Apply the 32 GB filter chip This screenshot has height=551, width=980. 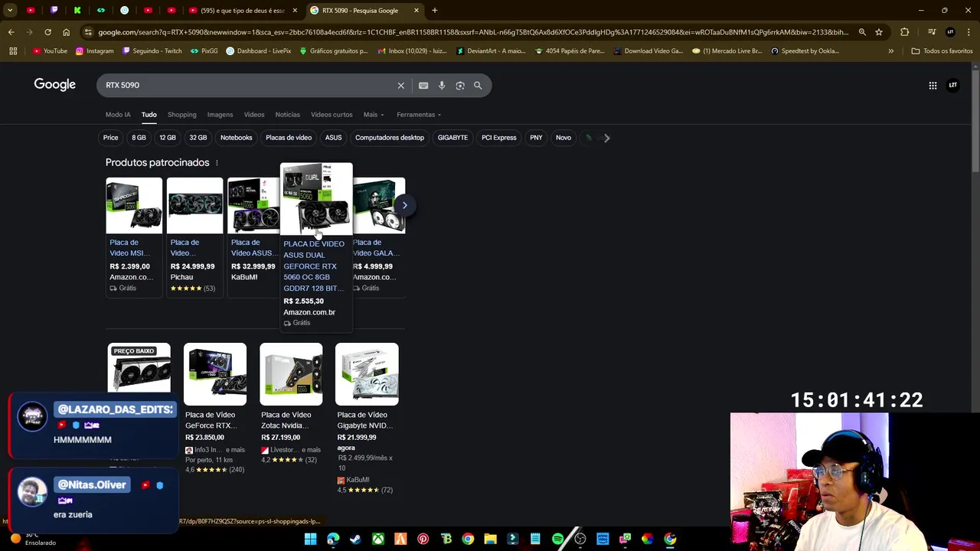(x=198, y=138)
